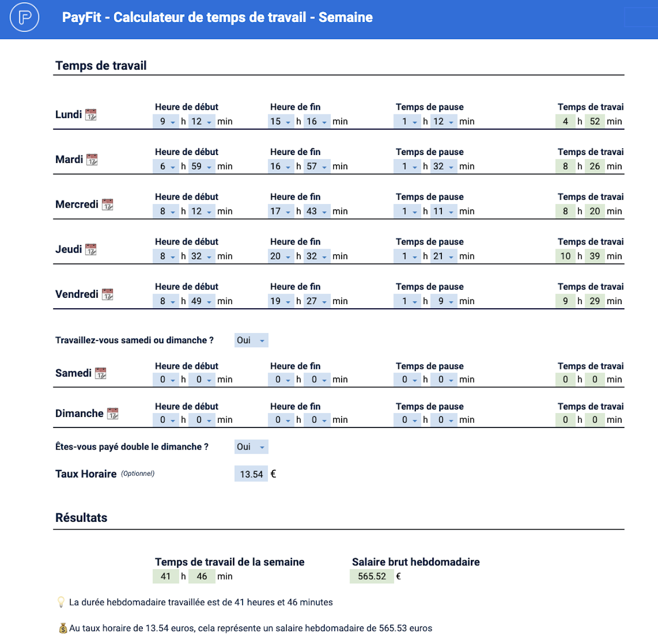Click the calendar icon beside Mardi

92,159
